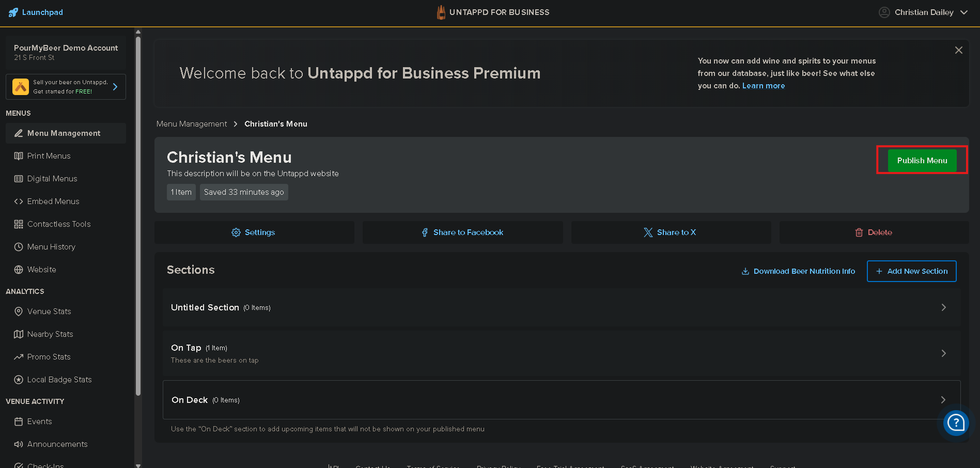This screenshot has height=468, width=980.
Task: Expand the Untitled Section row chevron
Action: point(943,307)
